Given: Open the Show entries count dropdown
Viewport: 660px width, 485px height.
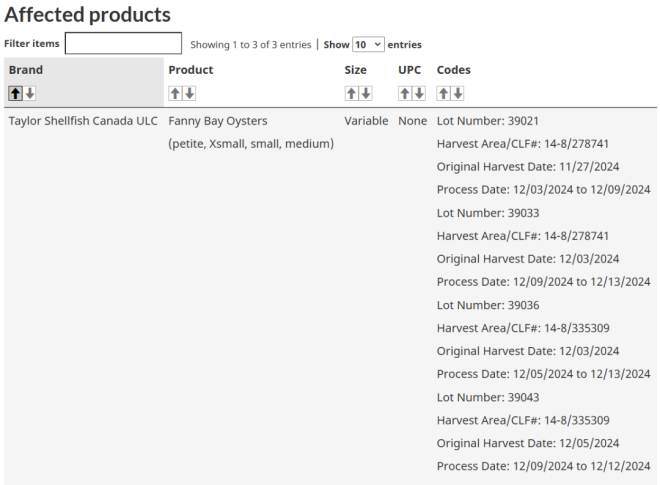Looking at the screenshot, I should (x=367, y=44).
